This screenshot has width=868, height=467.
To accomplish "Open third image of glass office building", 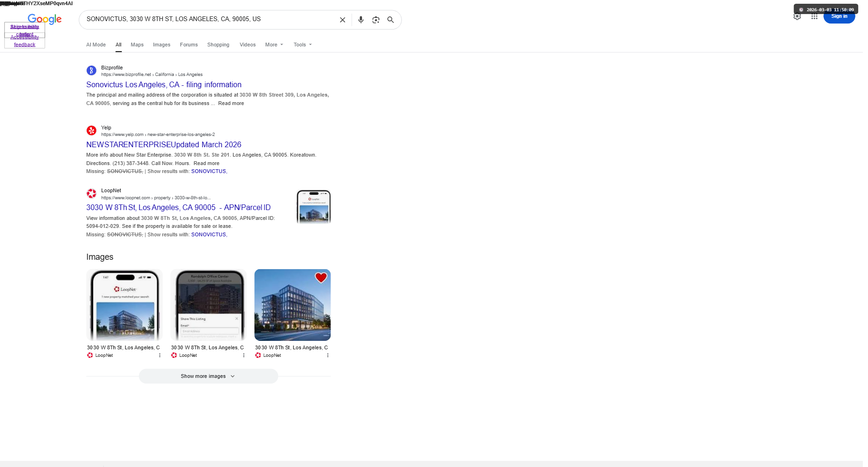I will pos(293,305).
